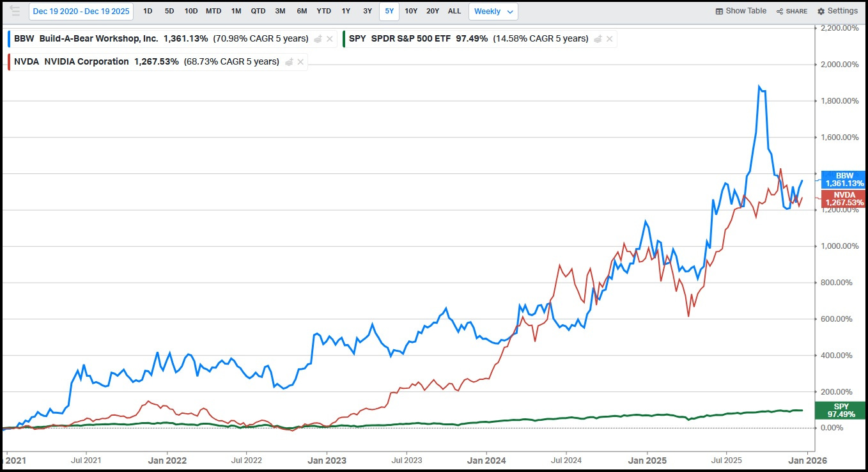Select the 10D time range
This screenshot has width=868, height=472.
[x=191, y=12]
